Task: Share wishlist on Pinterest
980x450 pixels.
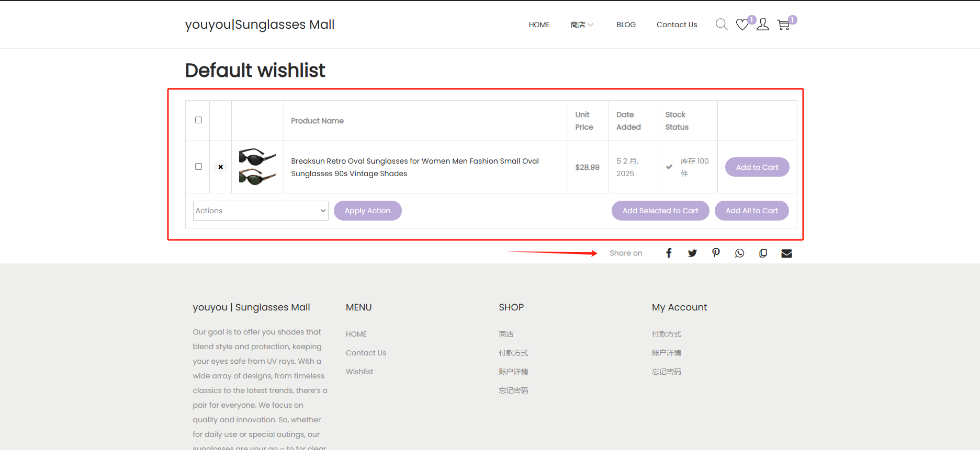Action: tap(716, 253)
